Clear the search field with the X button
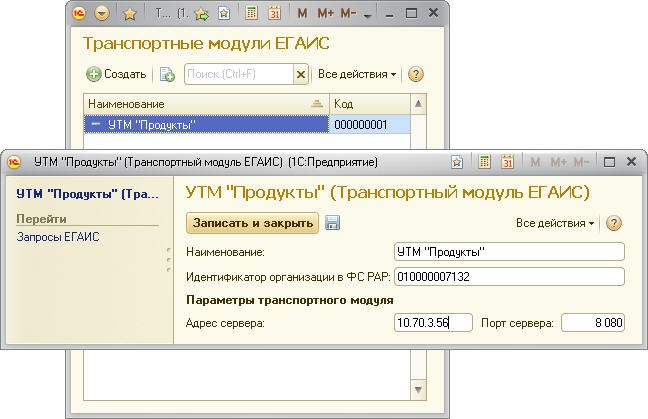This screenshot has height=419, width=648. pyautogui.click(x=301, y=74)
